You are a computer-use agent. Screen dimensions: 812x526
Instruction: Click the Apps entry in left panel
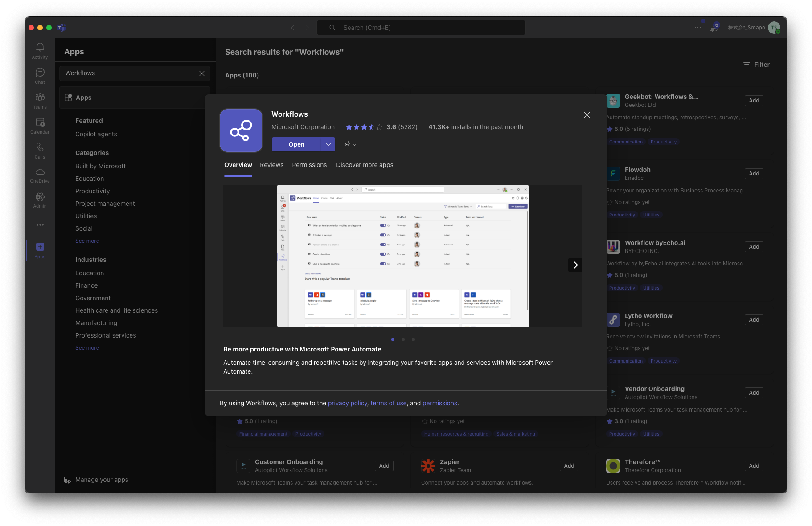[x=135, y=98]
